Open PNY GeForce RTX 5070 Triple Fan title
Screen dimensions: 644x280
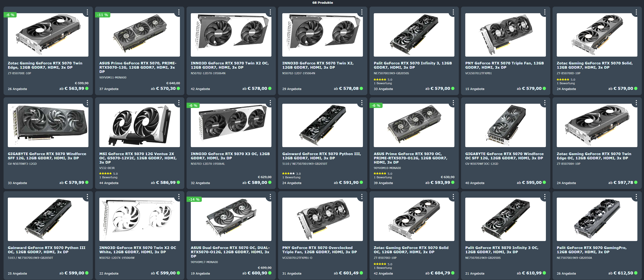pyautogui.click(x=504, y=65)
